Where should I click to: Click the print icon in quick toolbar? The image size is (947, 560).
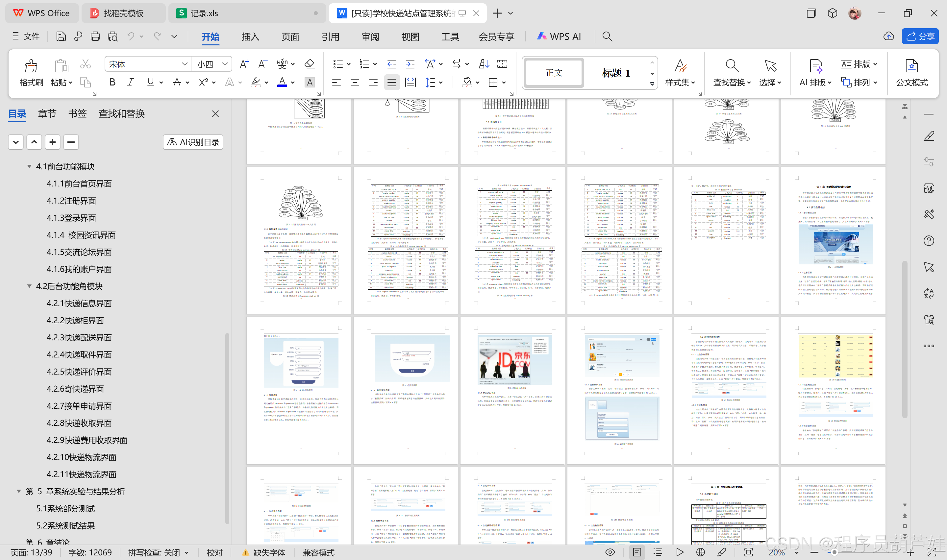pyautogui.click(x=95, y=36)
